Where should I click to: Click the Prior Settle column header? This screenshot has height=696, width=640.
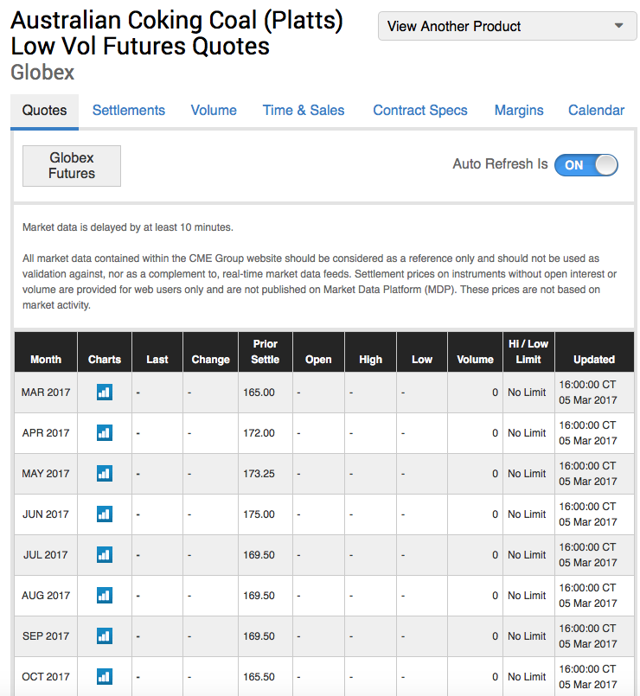click(x=265, y=352)
